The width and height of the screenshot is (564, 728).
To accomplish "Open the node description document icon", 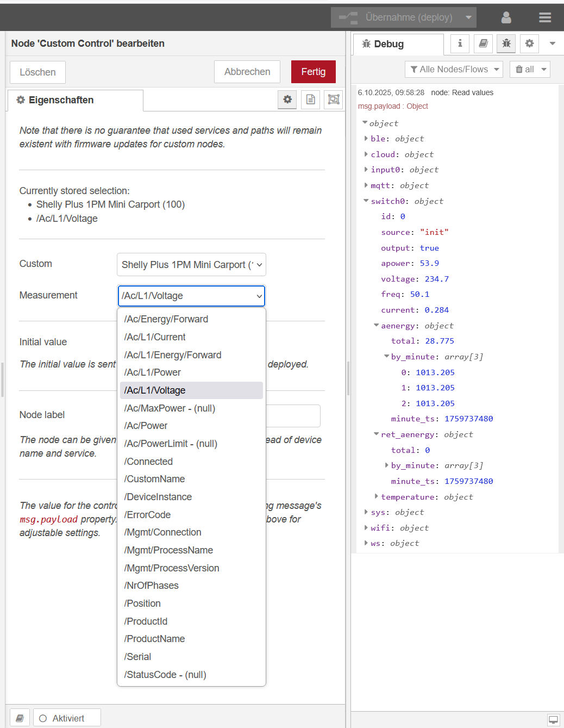I will (310, 99).
